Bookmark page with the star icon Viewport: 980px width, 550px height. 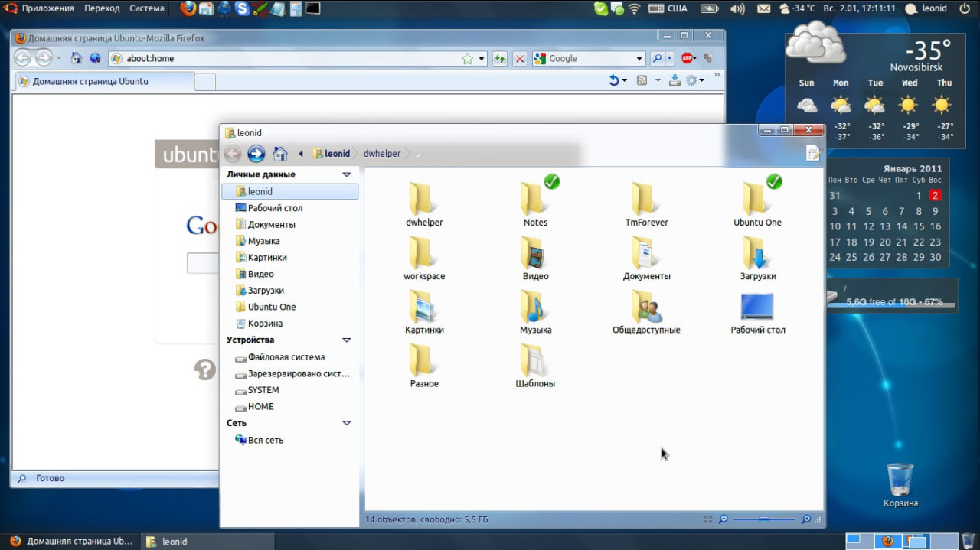(467, 59)
